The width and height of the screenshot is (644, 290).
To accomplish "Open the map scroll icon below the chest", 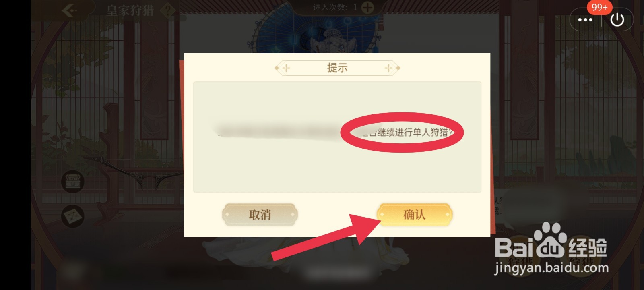I will click(73, 216).
